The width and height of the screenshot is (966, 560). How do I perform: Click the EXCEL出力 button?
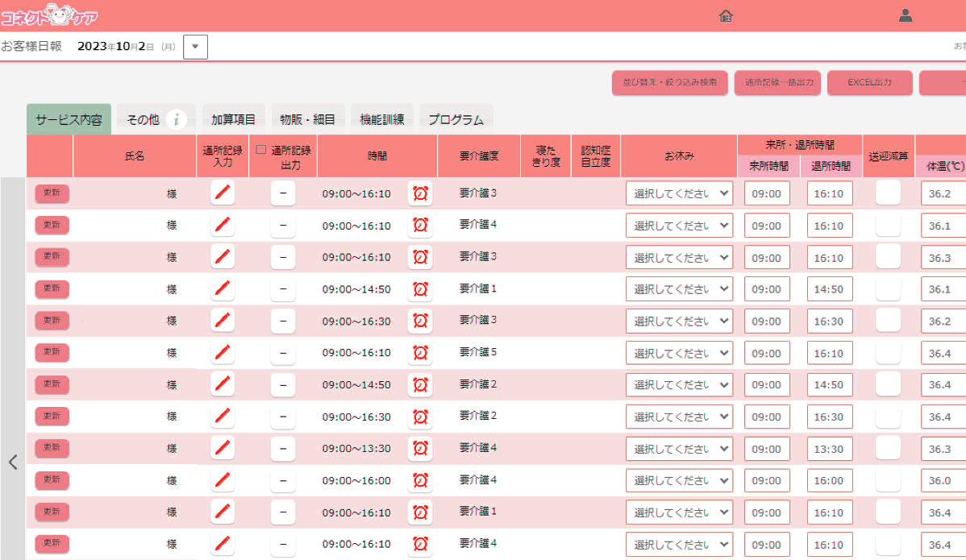[869, 83]
